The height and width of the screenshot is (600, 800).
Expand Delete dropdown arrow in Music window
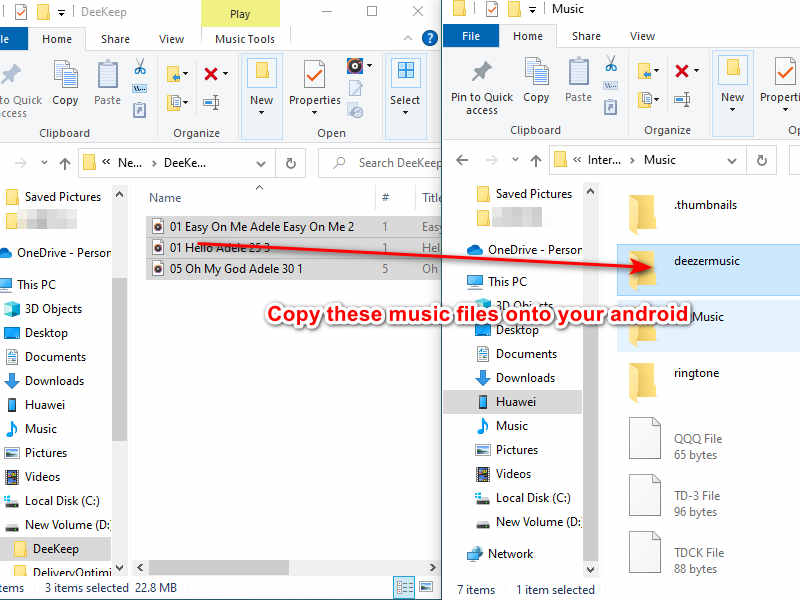[696, 71]
